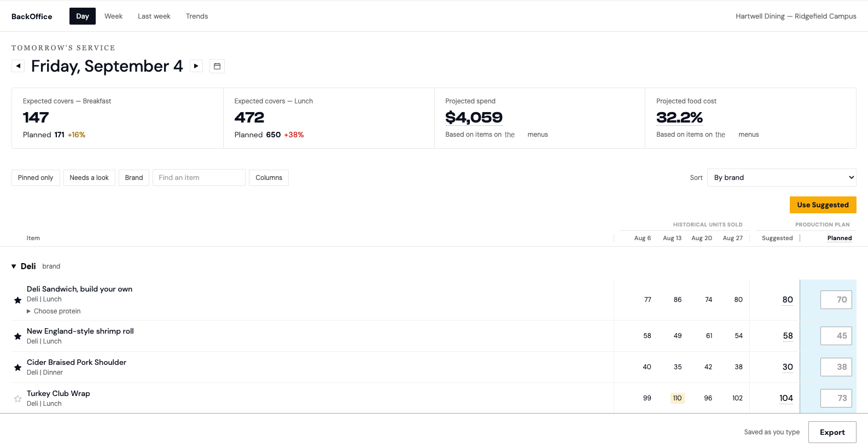Edit planned quantity for Turkey Club Wrap

[836, 398]
